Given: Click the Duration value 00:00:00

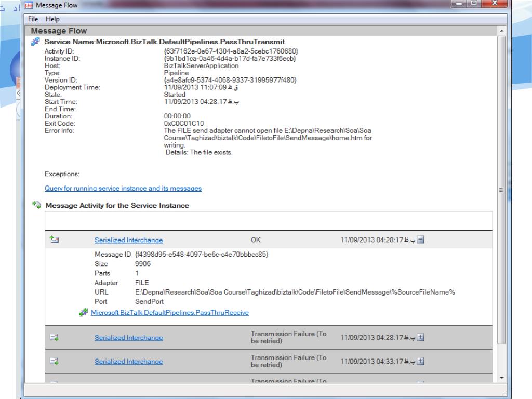Looking at the screenshot, I should pyautogui.click(x=177, y=116).
